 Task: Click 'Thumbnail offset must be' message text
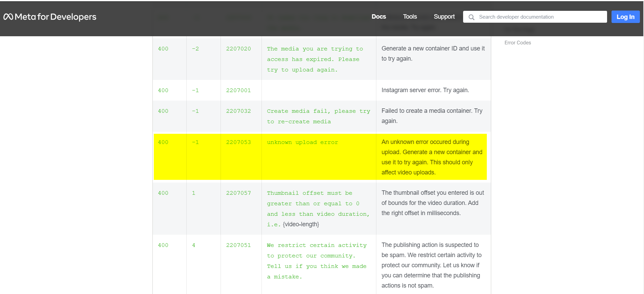[318, 209]
